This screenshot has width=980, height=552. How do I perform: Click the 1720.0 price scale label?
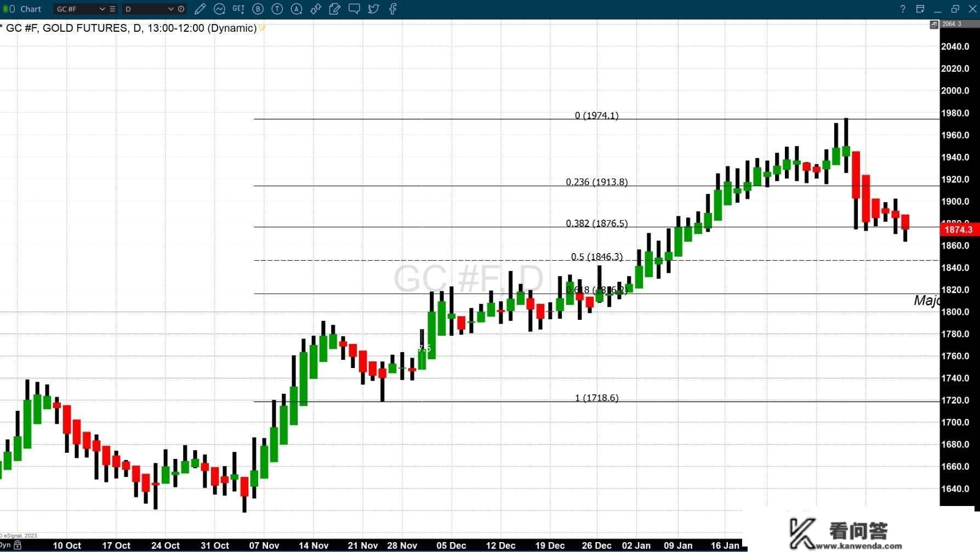tap(955, 400)
